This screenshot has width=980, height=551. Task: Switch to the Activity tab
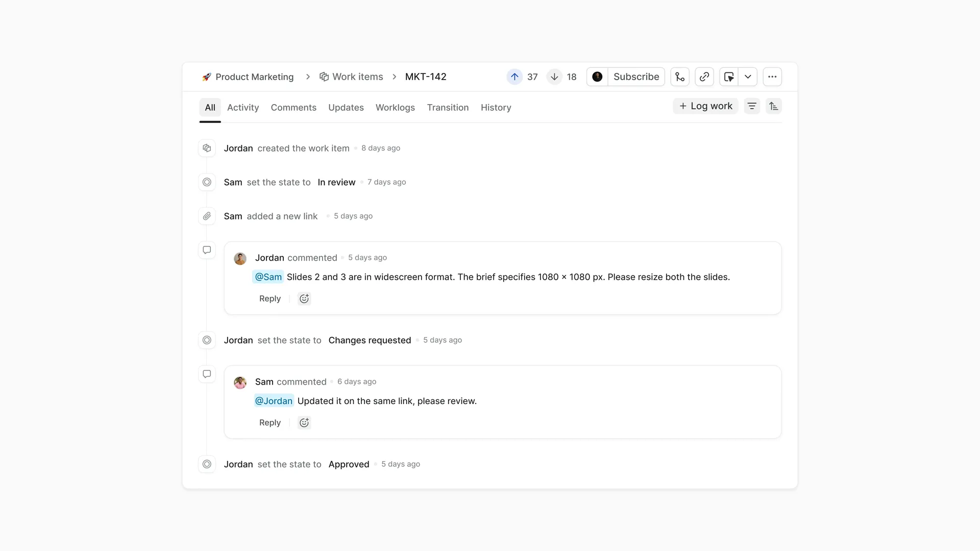[243, 107]
